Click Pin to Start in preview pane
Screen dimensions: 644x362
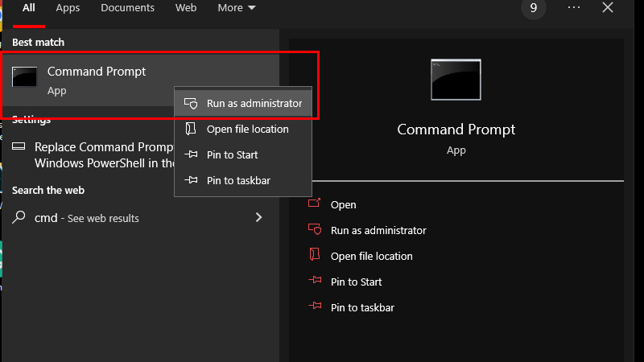click(356, 282)
